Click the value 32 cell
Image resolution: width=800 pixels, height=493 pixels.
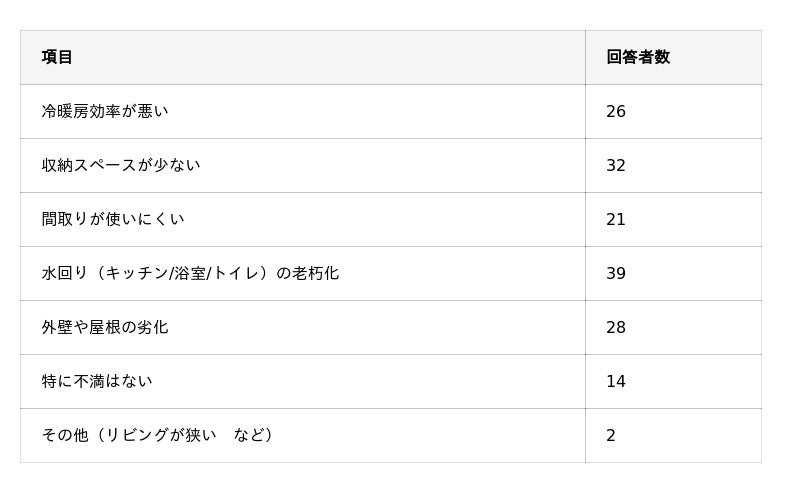616,165
